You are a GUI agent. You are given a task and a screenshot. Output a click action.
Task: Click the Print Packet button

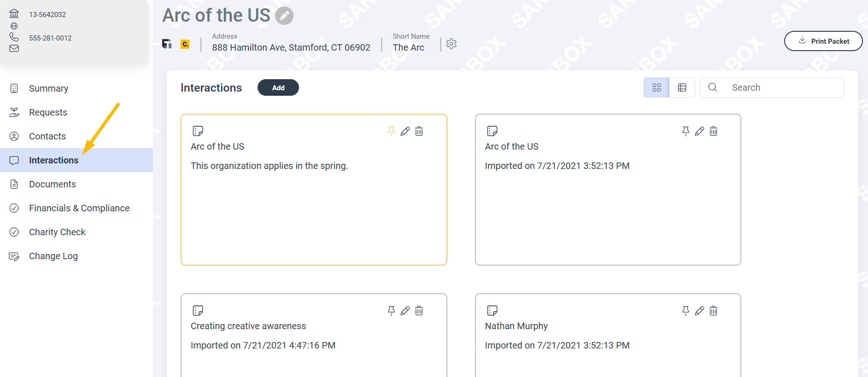(823, 41)
